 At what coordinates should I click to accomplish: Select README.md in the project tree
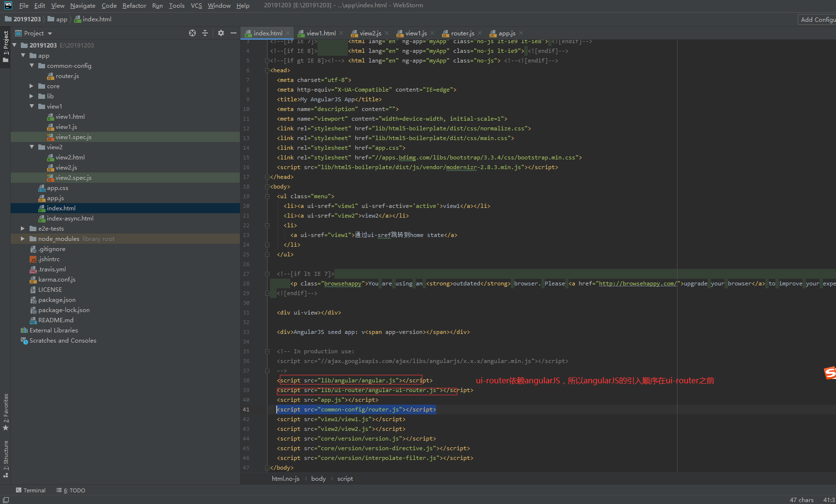pos(56,320)
